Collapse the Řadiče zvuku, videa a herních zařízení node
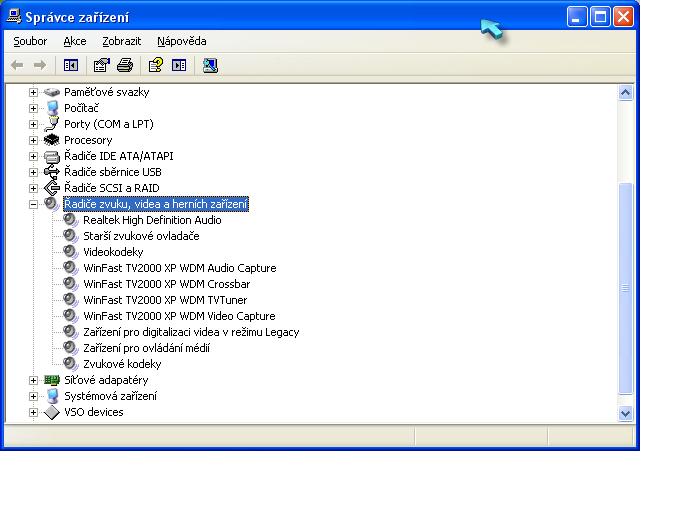 pos(33,204)
